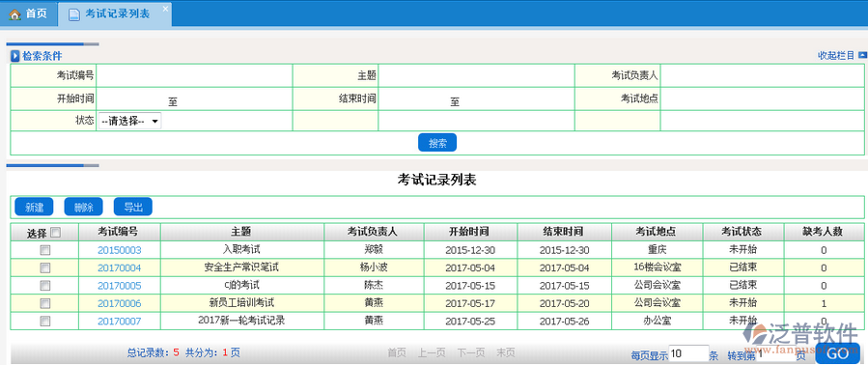This screenshot has width=868, height=365.
Task: Click the 搜索 button
Action: pyautogui.click(x=437, y=143)
